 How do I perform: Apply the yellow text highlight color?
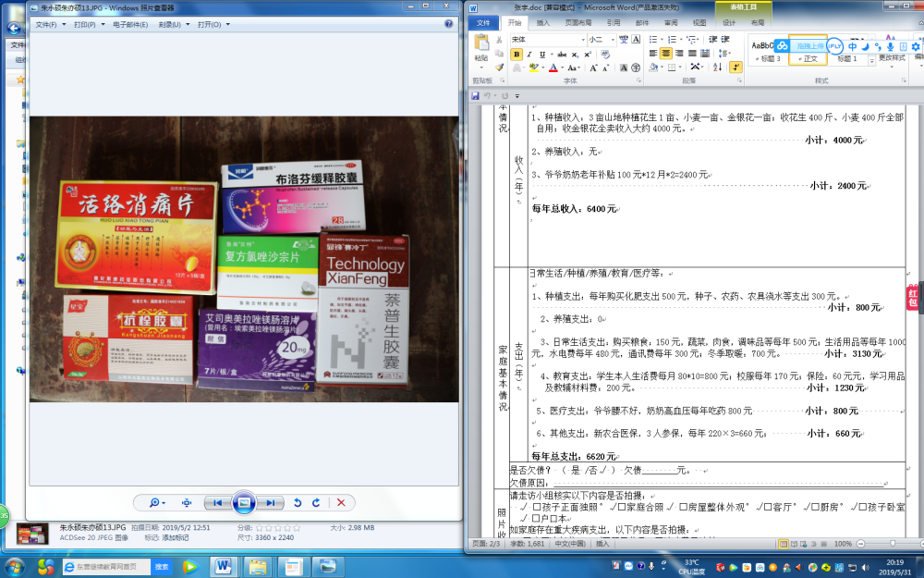[533, 68]
